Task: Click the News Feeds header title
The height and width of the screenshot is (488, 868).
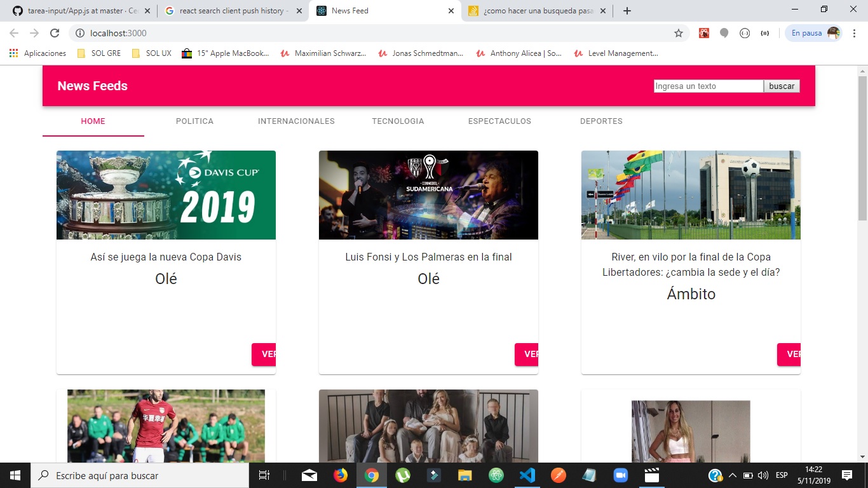Action: pyautogui.click(x=93, y=86)
